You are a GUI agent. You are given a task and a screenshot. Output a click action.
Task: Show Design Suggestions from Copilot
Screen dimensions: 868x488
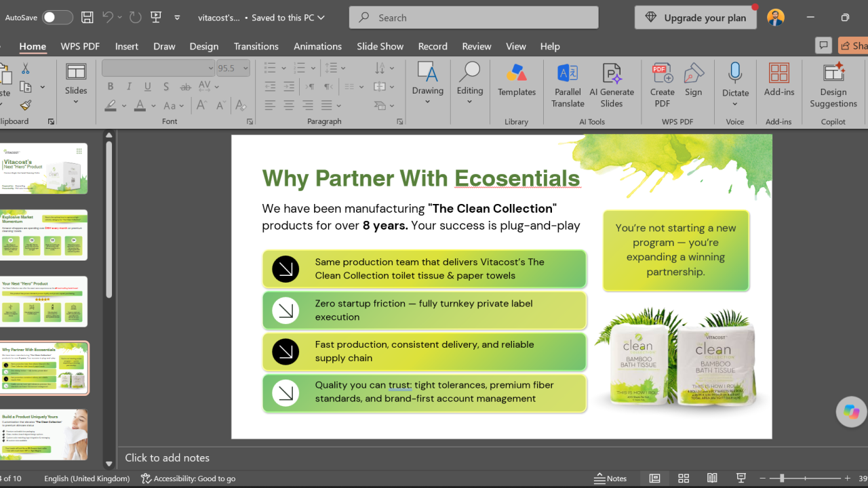pos(833,85)
